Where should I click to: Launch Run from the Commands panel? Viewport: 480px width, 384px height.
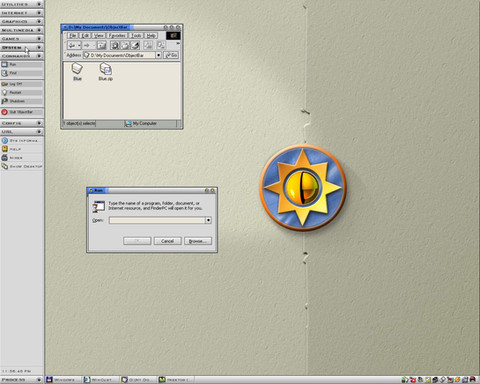pos(22,64)
